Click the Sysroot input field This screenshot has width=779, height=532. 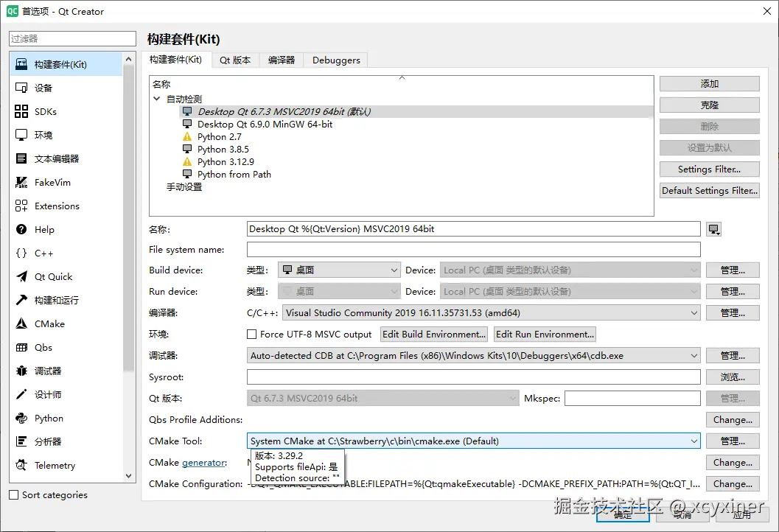coord(473,377)
